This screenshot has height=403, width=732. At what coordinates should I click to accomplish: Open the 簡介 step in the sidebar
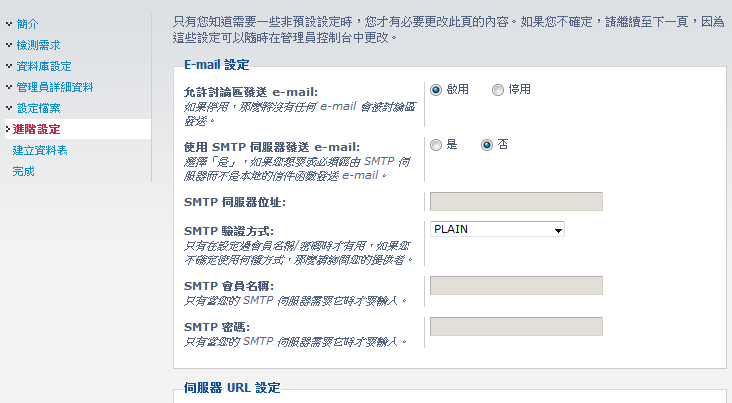28,24
